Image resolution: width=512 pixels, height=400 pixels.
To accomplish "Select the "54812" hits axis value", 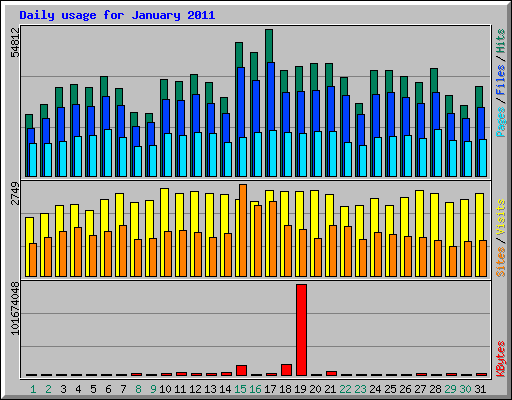I will pos(15,42).
